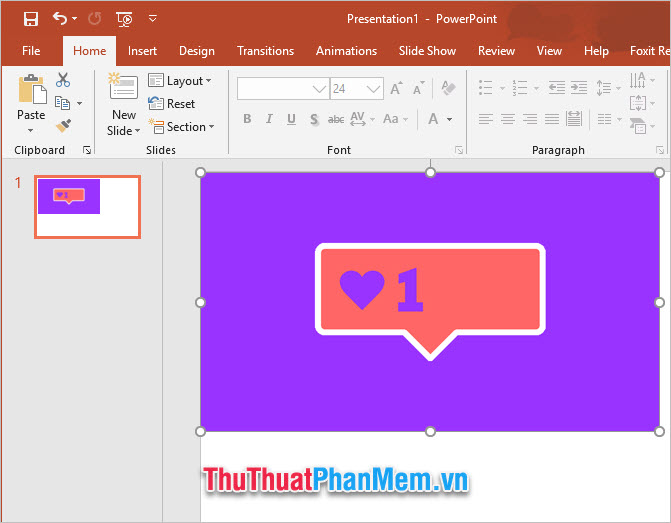
Task: Switch to the Review tab
Action: point(496,51)
